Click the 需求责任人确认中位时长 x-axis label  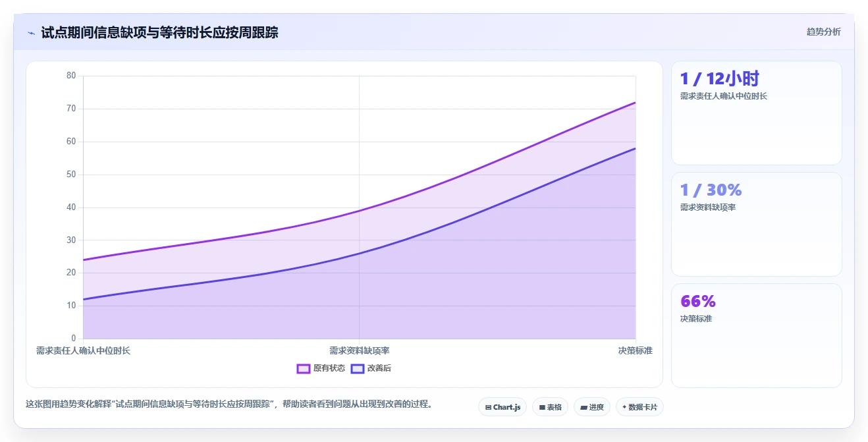(x=83, y=350)
